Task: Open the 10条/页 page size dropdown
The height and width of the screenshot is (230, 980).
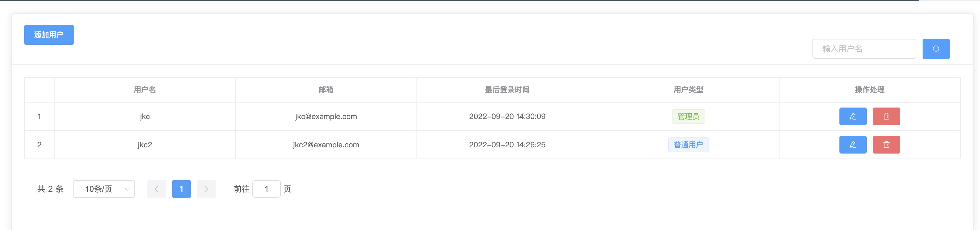Action: pos(104,189)
